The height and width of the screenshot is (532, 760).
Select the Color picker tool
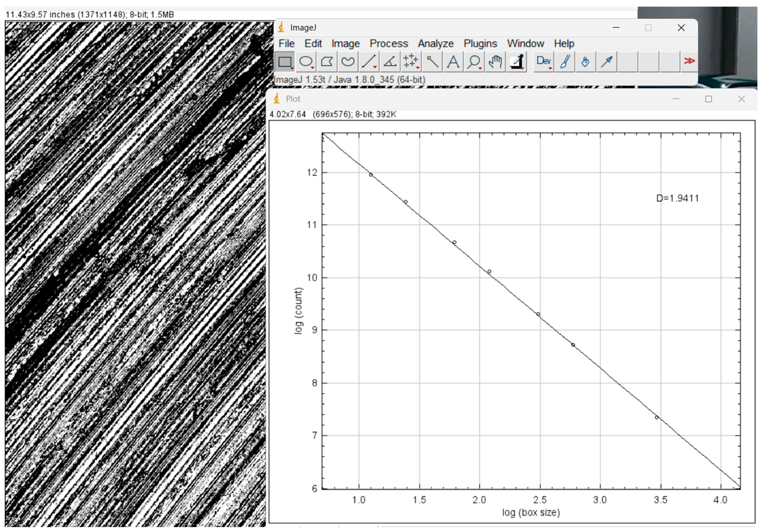click(x=516, y=62)
